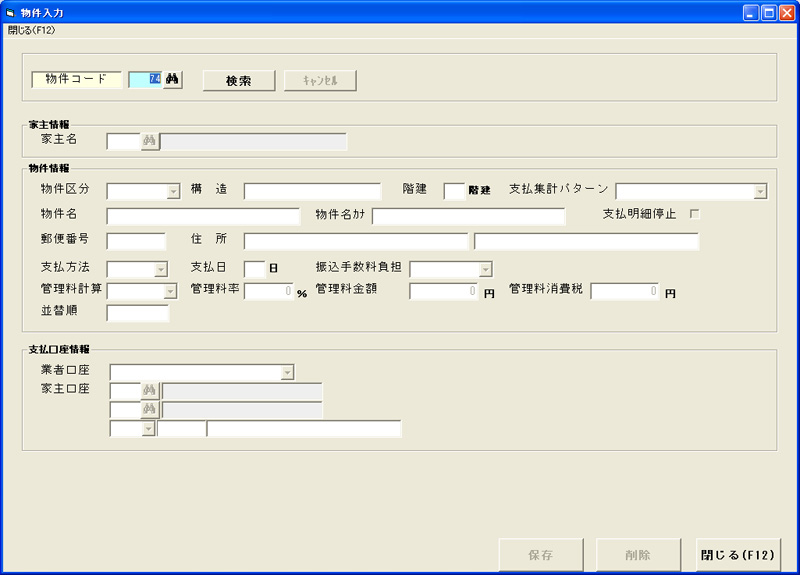Close the 物件入力 window
This screenshot has width=800, height=575.
[x=787, y=13]
